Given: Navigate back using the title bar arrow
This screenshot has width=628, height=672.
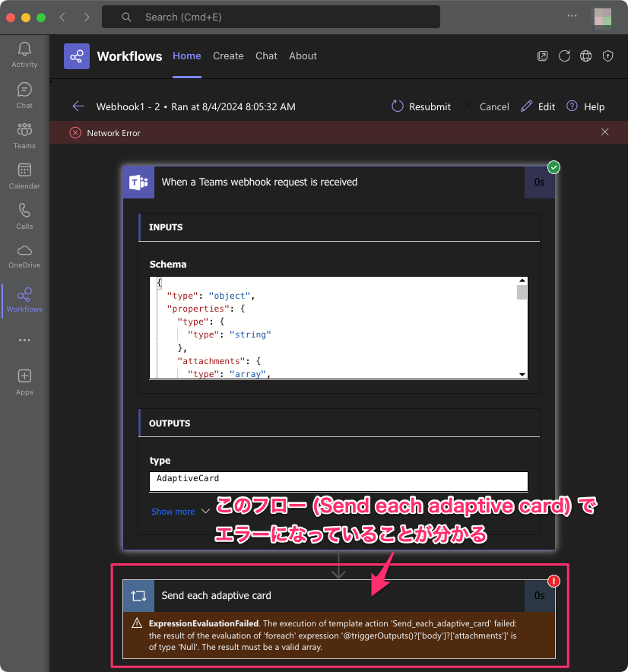Looking at the screenshot, I should click(x=62, y=17).
